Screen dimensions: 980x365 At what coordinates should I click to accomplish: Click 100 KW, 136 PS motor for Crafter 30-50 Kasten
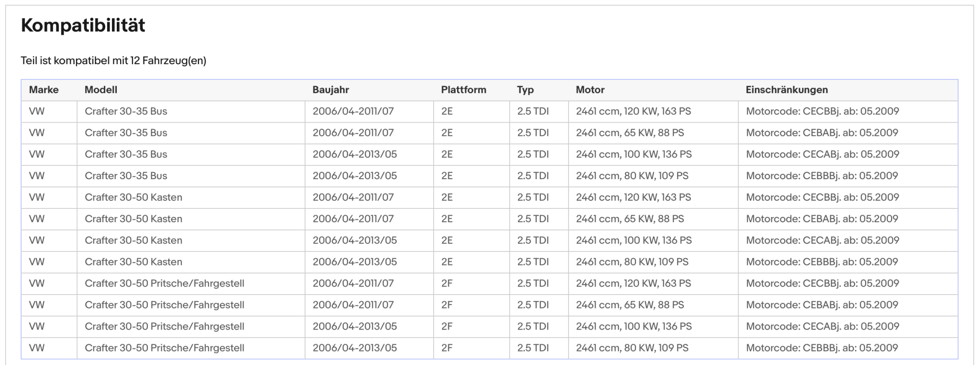pyautogui.click(x=634, y=240)
